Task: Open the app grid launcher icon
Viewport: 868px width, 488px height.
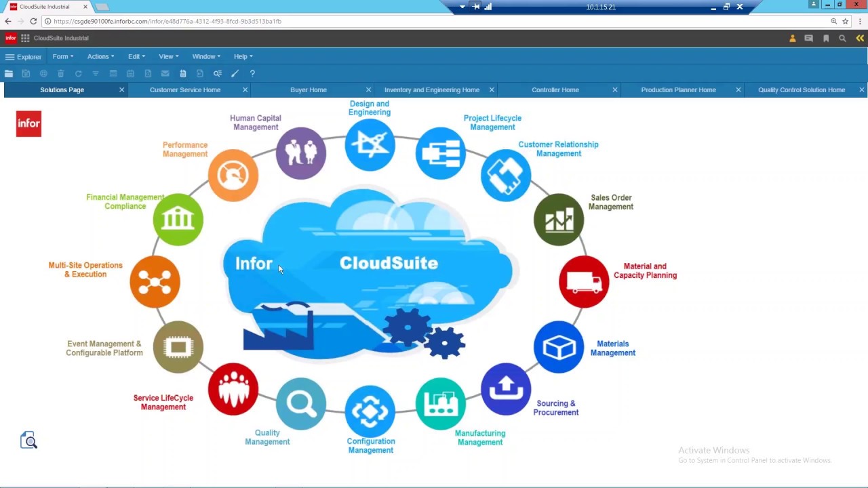Action: 25,38
